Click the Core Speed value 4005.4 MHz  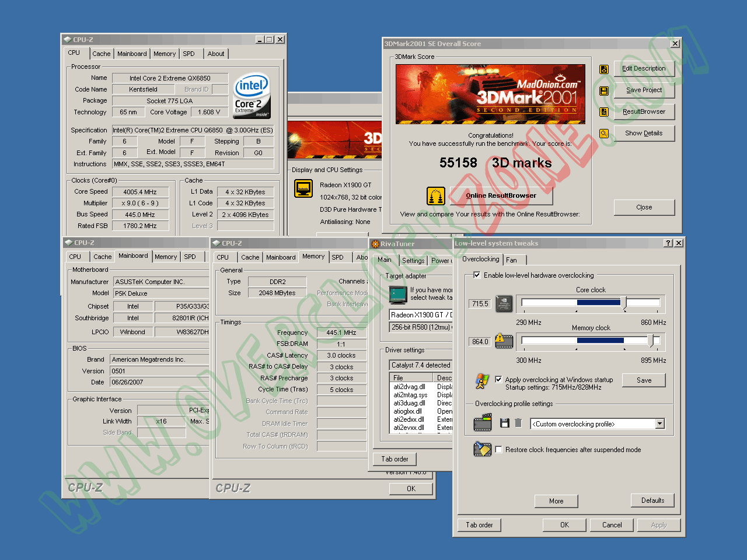click(x=140, y=192)
